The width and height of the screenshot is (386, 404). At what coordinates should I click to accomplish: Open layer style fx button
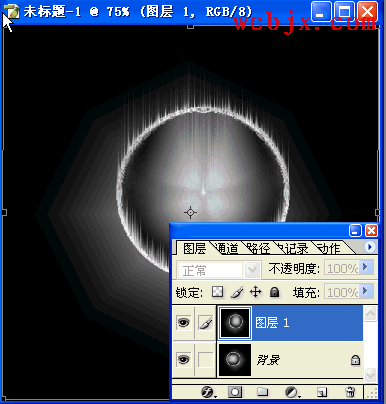click(208, 392)
